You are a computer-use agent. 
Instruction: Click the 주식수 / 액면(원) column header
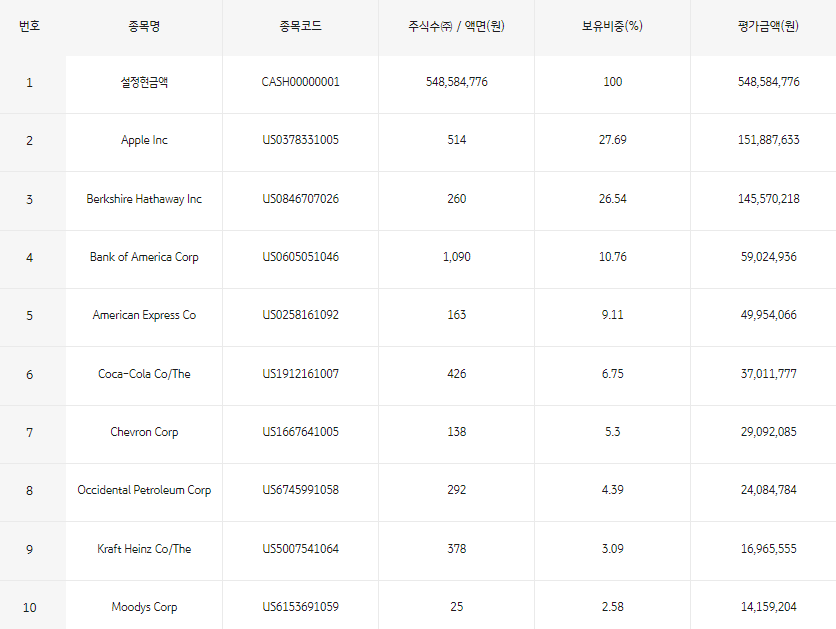456,26
